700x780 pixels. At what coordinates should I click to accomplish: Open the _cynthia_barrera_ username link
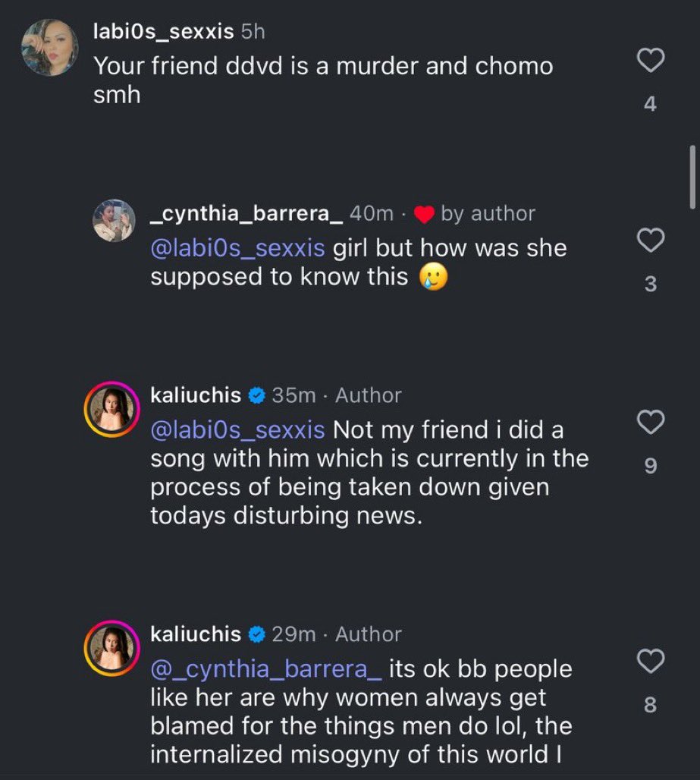coord(246,213)
